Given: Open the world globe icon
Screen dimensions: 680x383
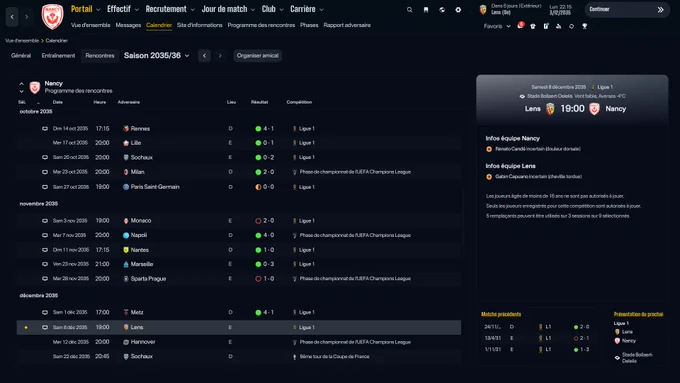Looking at the screenshot, I should (x=442, y=10).
